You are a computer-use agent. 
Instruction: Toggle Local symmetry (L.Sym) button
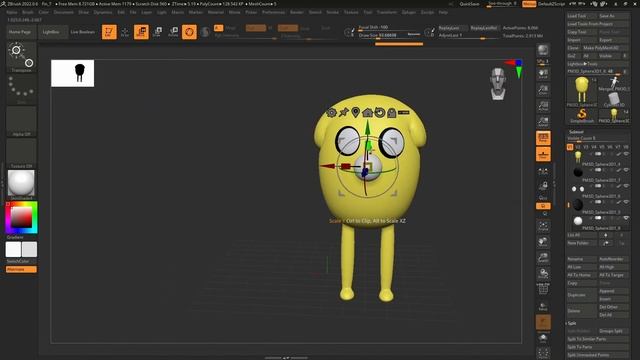(543, 171)
